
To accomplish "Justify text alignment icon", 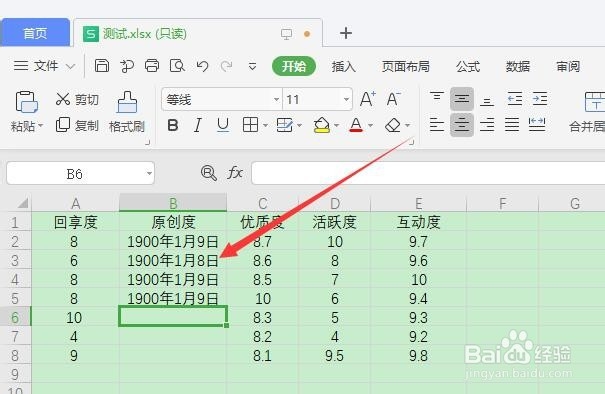I will 512,125.
